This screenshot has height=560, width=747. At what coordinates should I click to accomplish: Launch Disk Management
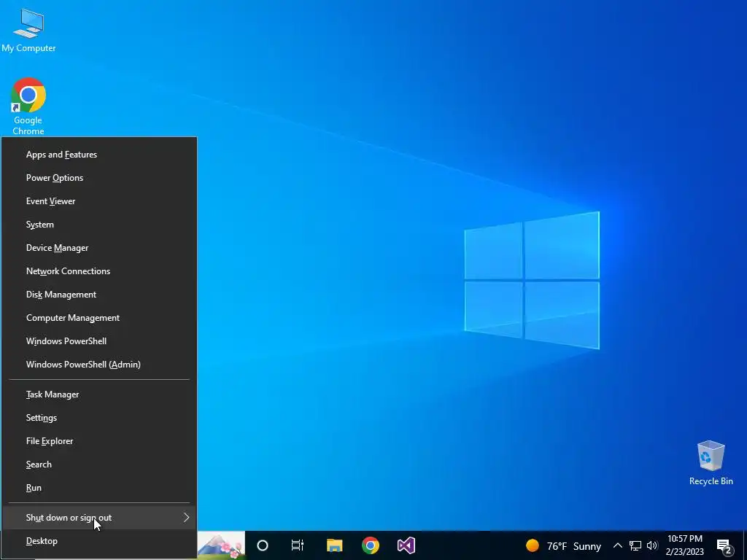99,295
